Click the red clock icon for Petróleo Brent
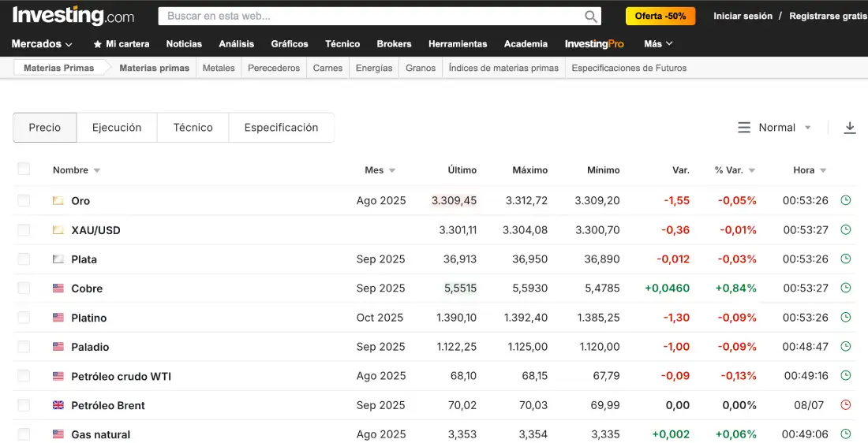Viewport: 868px width, 443px height. click(846, 405)
